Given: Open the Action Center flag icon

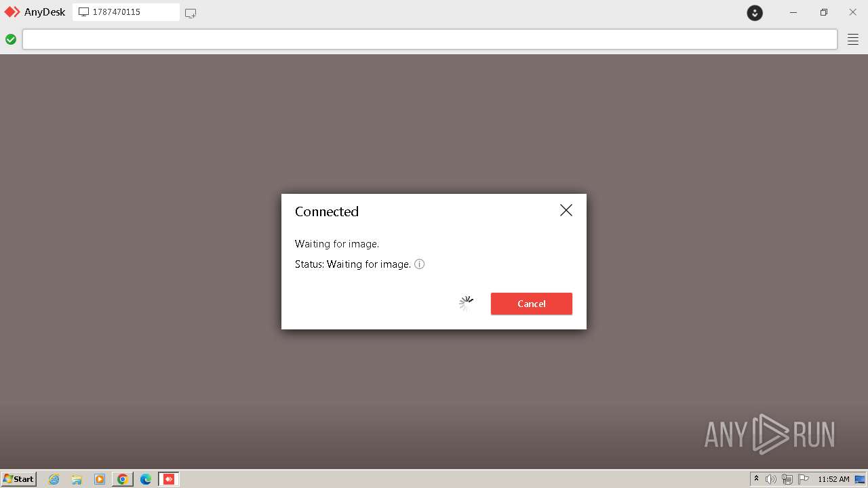Looking at the screenshot, I should (x=804, y=479).
